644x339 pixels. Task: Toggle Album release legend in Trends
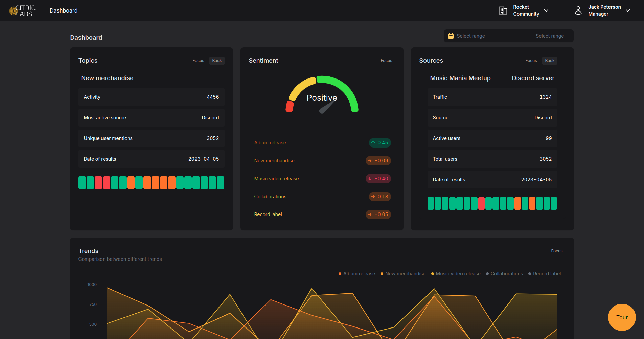[x=357, y=274]
